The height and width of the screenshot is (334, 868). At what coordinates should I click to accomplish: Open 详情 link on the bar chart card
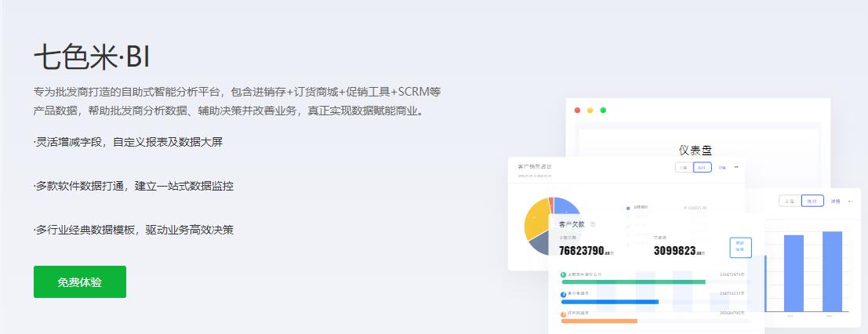[835, 201]
